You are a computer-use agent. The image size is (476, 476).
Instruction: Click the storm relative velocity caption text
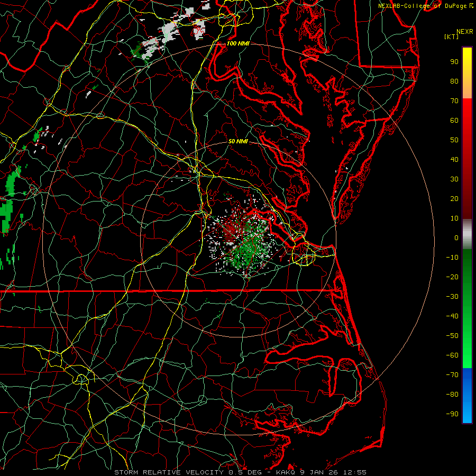tap(240, 472)
